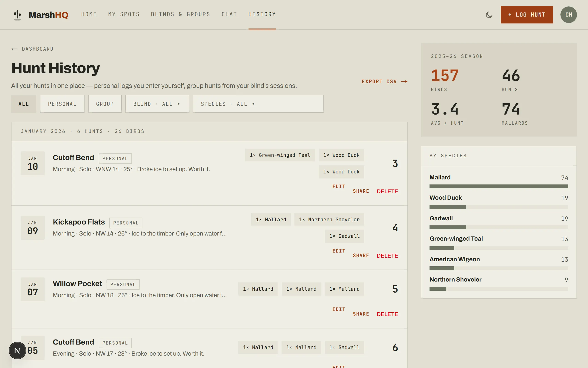Click the MarshHQ cattail logo icon

tap(17, 15)
